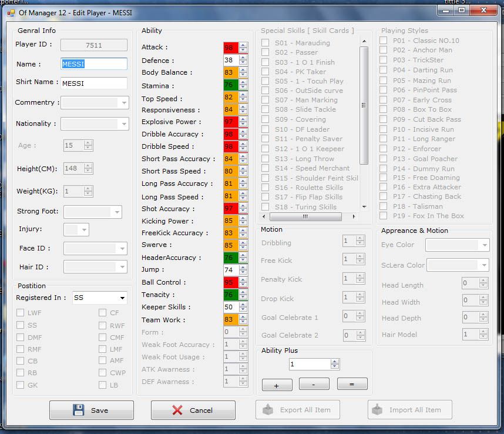Decrease the Defence value with down arrow
Image resolution: width=504 pixels, height=434 pixels.
point(243,63)
